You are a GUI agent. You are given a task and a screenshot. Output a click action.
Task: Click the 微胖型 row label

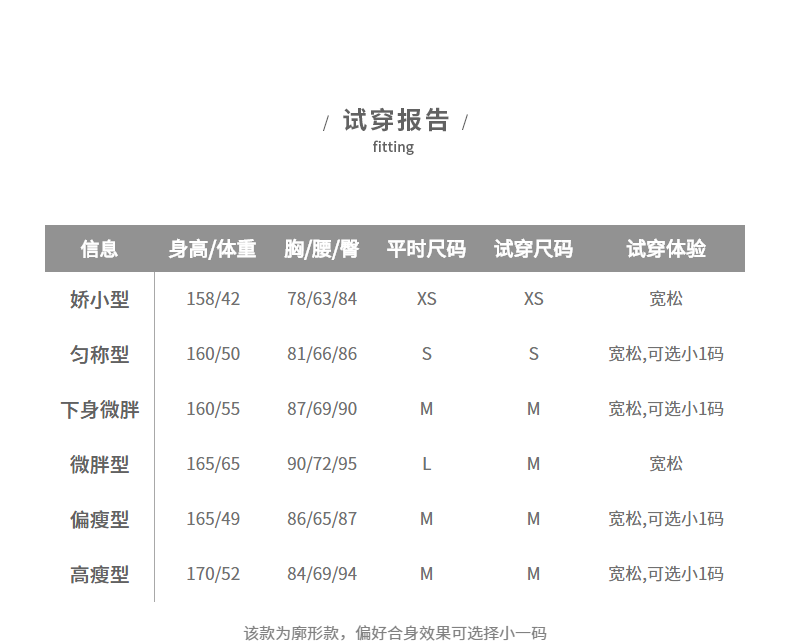tap(99, 464)
